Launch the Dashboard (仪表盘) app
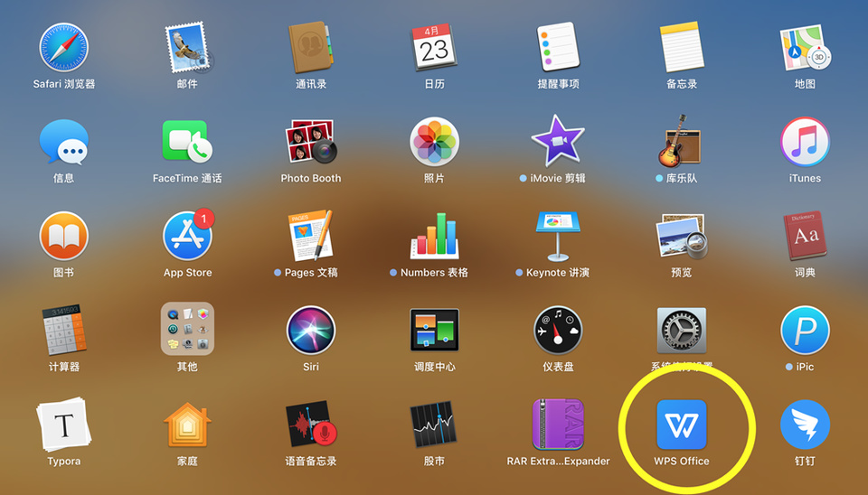The width and height of the screenshot is (868, 495). (x=558, y=331)
